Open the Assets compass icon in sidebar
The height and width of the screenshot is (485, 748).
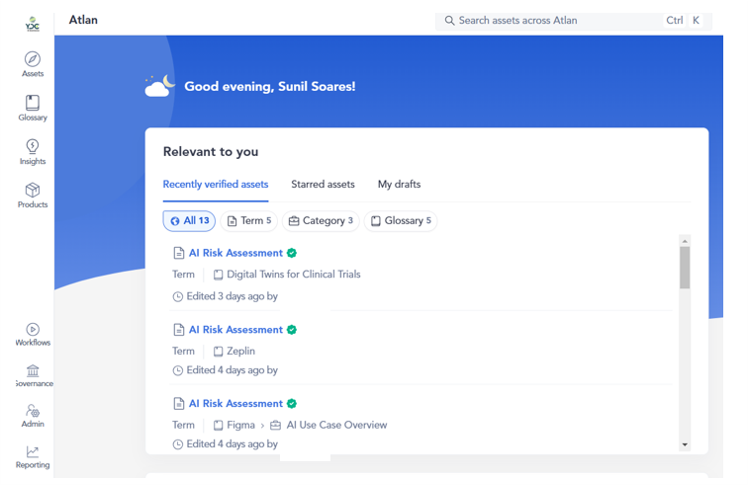pyautogui.click(x=32, y=59)
